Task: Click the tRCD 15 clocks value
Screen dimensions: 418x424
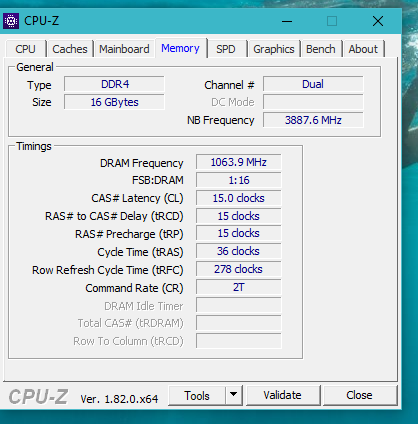Action: [239, 216]
